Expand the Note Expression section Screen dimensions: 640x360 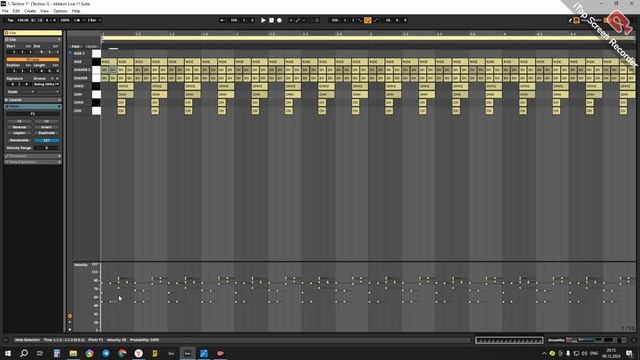coord(33,162)
